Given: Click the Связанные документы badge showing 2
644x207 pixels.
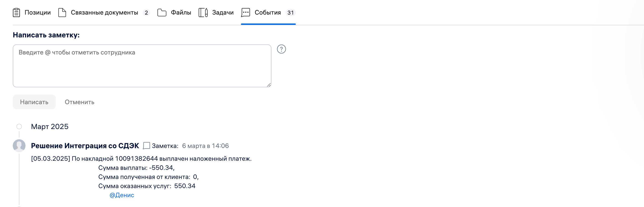Looking at the screenshot, I should [x=146, y=13].
